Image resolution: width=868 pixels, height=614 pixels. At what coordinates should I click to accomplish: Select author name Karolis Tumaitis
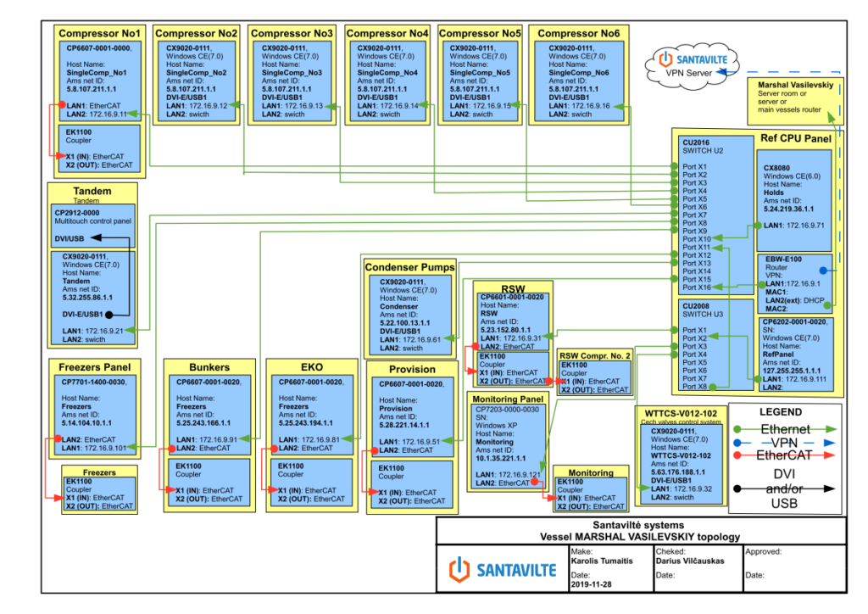pyautogui.click(x=602, y=561)
